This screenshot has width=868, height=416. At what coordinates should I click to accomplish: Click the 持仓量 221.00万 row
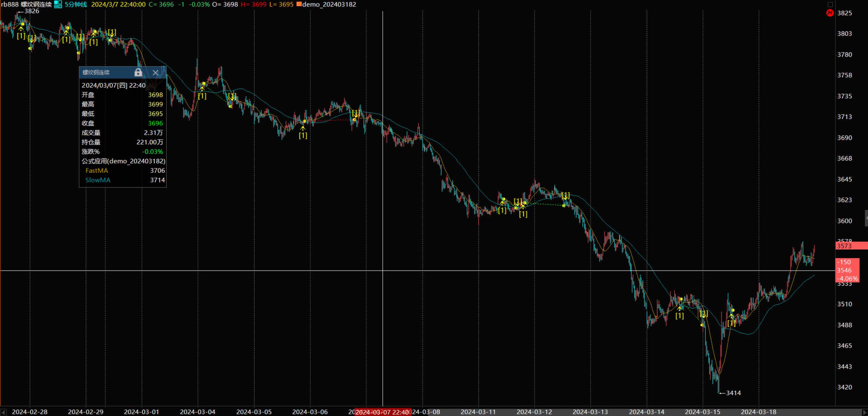[x=123, y=142]
